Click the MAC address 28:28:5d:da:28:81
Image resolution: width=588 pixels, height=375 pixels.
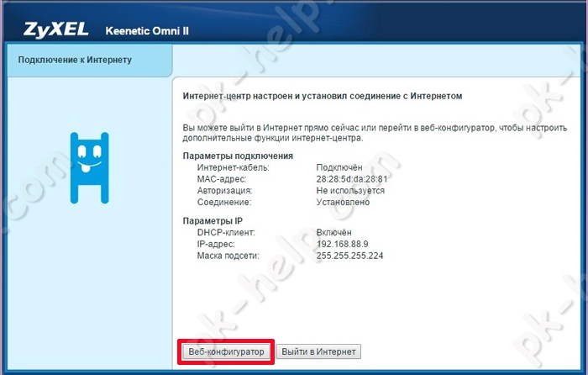(x=352, y=179)
